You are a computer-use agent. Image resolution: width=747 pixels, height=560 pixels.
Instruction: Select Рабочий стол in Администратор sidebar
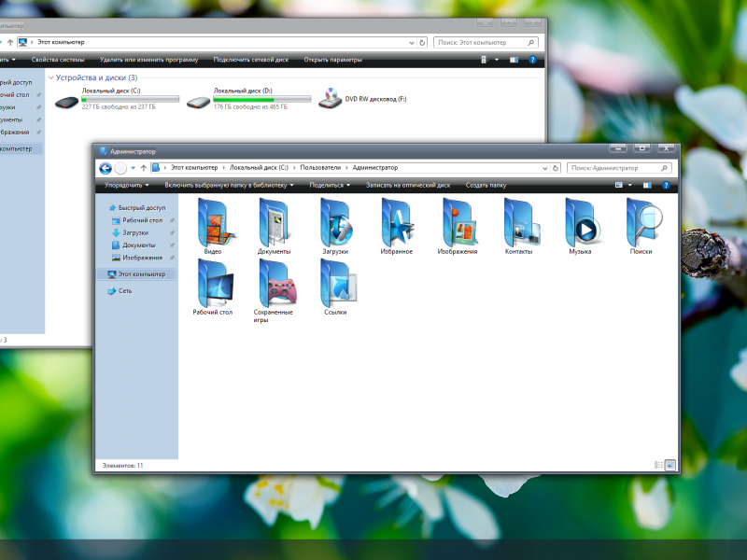(x=138, y=220)
